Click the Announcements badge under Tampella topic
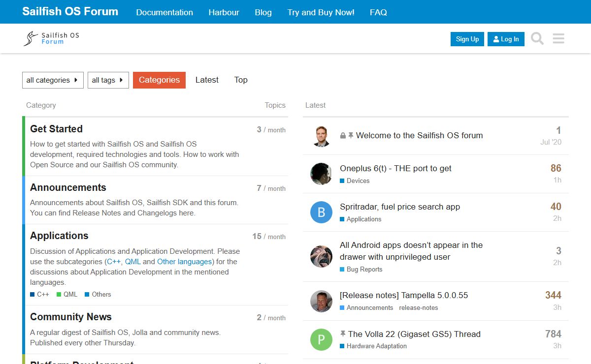Viewport: 591px width, 364px height. tap(366, 308)
